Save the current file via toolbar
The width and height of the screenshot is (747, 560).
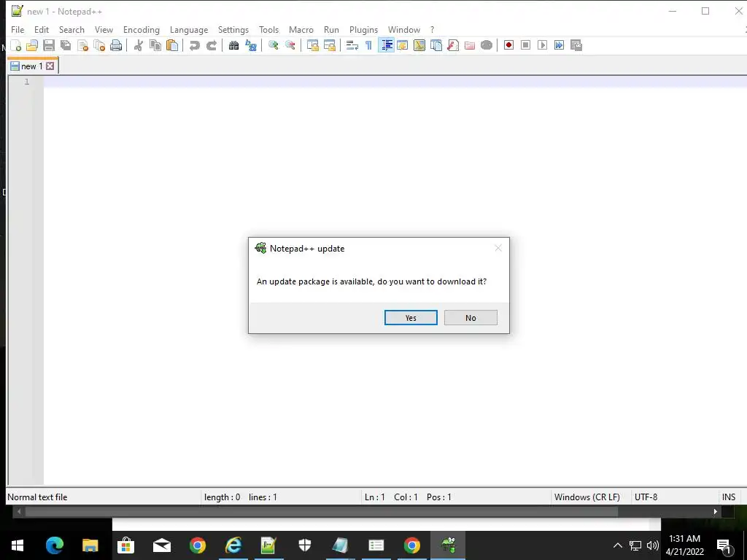[x=49, y=45]
